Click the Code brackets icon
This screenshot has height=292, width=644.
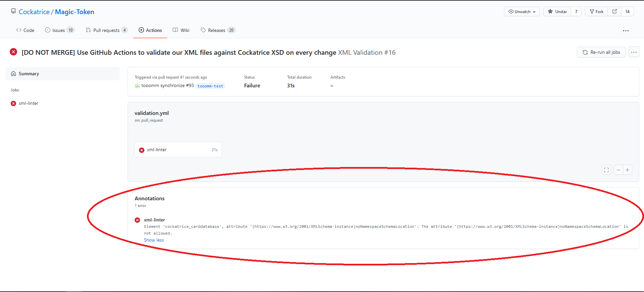pos(19,30)
